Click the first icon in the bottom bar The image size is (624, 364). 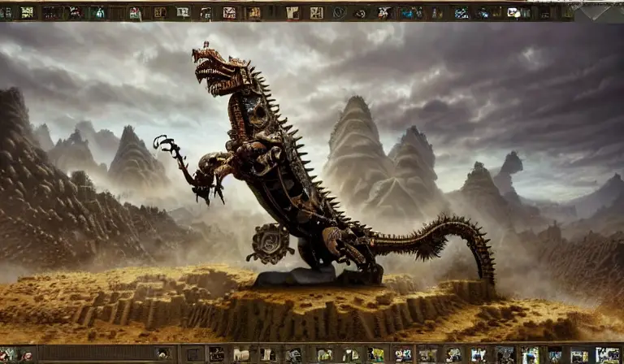point(7,355)
